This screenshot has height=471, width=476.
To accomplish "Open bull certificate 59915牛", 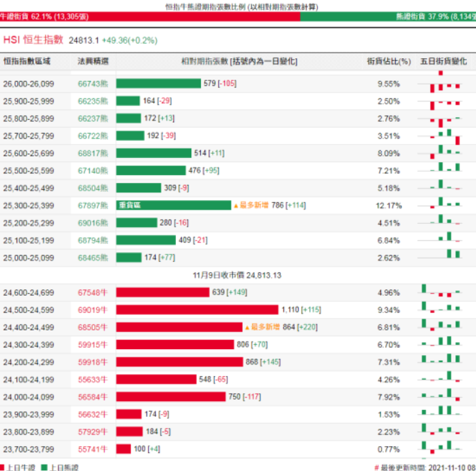I will coord(93,345).
